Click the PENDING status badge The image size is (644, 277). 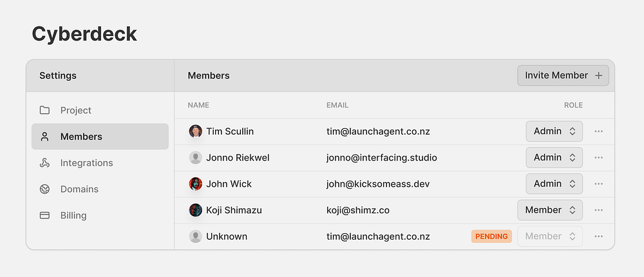(491, 236)
